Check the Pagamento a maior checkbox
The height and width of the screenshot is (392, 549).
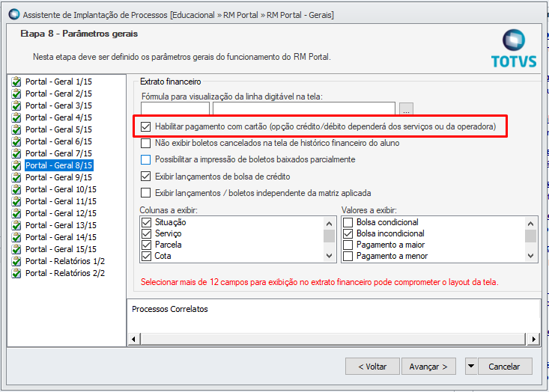coord(348,245)
